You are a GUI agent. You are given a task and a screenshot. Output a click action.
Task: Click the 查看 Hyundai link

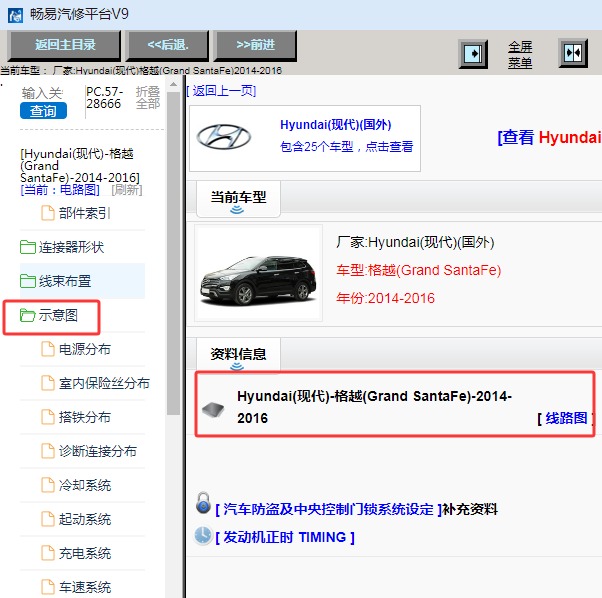pyautogui.click(x=549, y=137)
